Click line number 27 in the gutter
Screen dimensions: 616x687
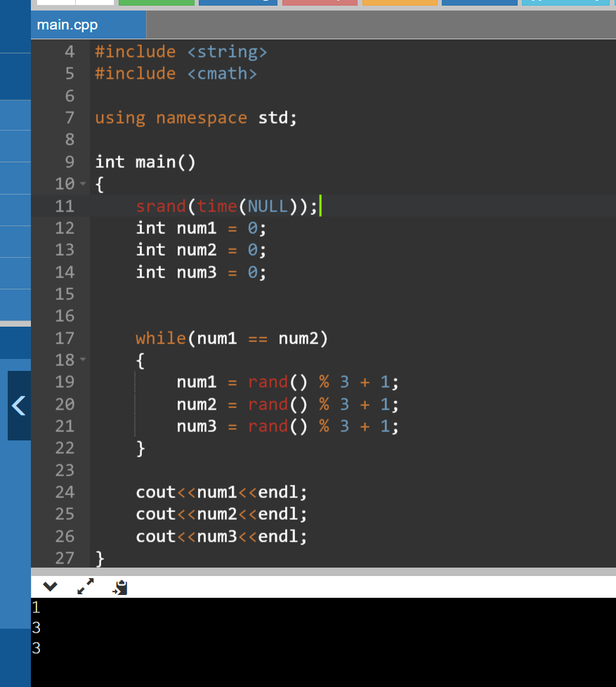pos(65,558)
